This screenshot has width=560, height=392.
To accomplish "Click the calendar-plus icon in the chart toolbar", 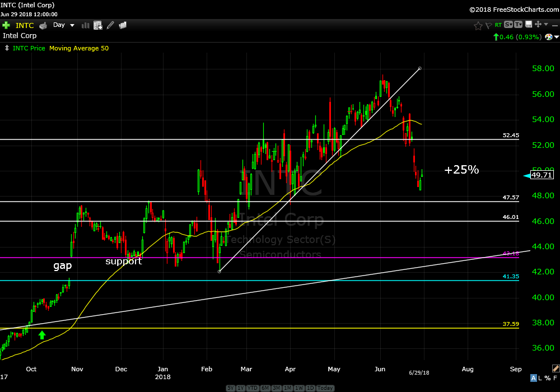I will click(x=98, y=25).
